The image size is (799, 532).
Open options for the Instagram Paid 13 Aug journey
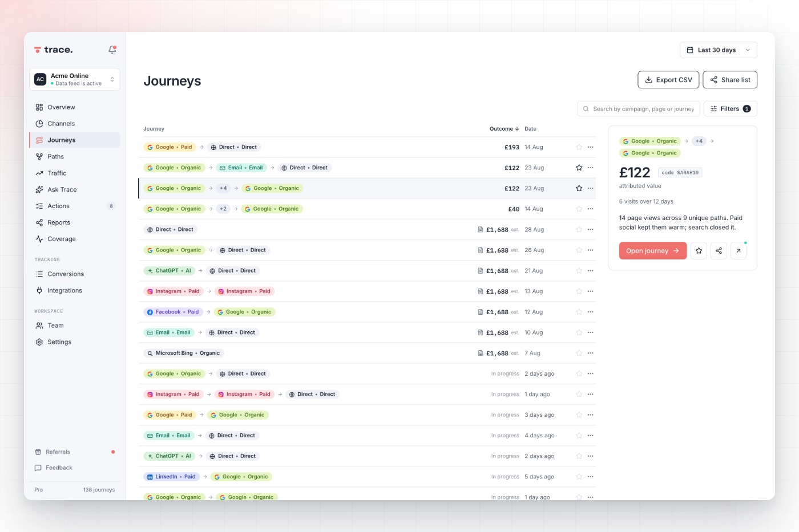tap(591, 291)
